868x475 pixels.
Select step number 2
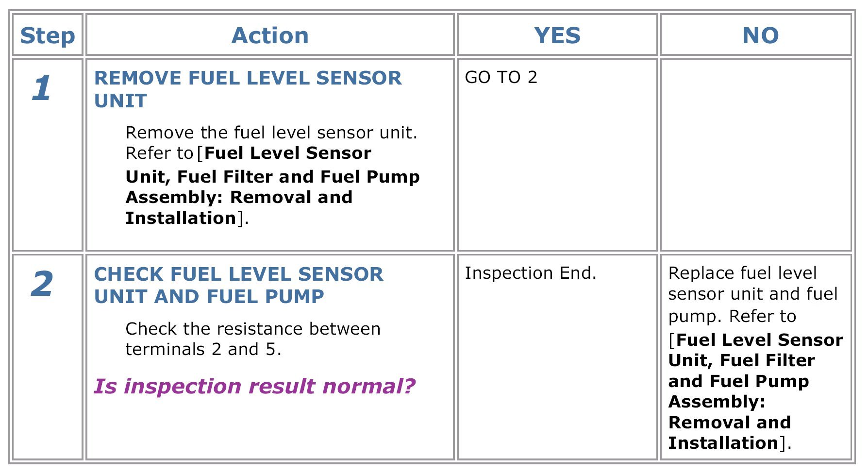pyautogui.click(x=42, y=284)
